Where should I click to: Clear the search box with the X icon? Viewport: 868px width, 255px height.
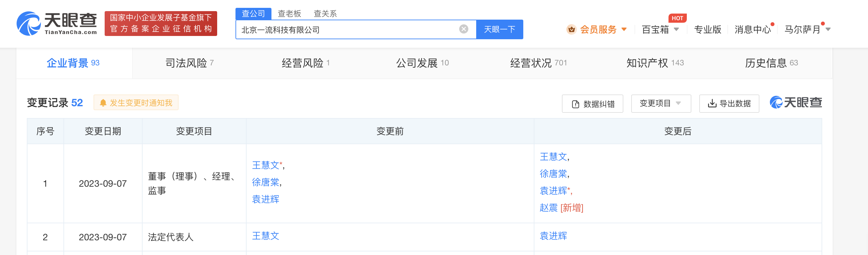pos(464,29)
